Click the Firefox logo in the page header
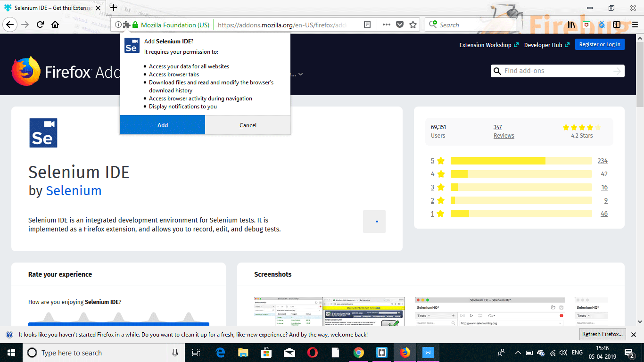Image resolution: width=644 pixels, height=362 pixels. coord(26,71)
